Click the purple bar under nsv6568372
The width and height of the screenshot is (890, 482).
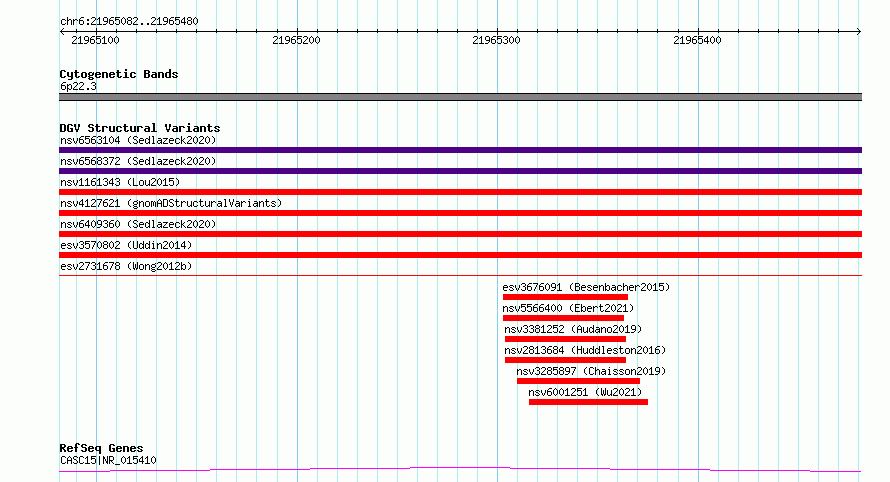[460, 171]
